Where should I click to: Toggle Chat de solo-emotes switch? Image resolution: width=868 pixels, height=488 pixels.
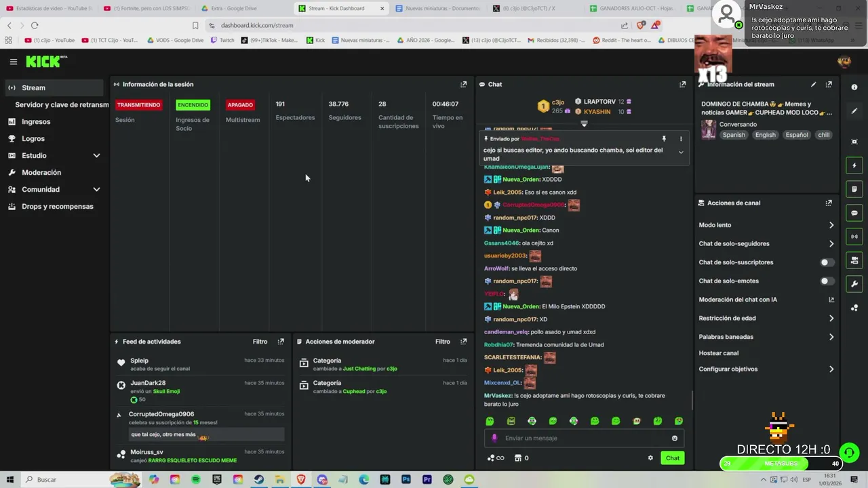point(827,281)
